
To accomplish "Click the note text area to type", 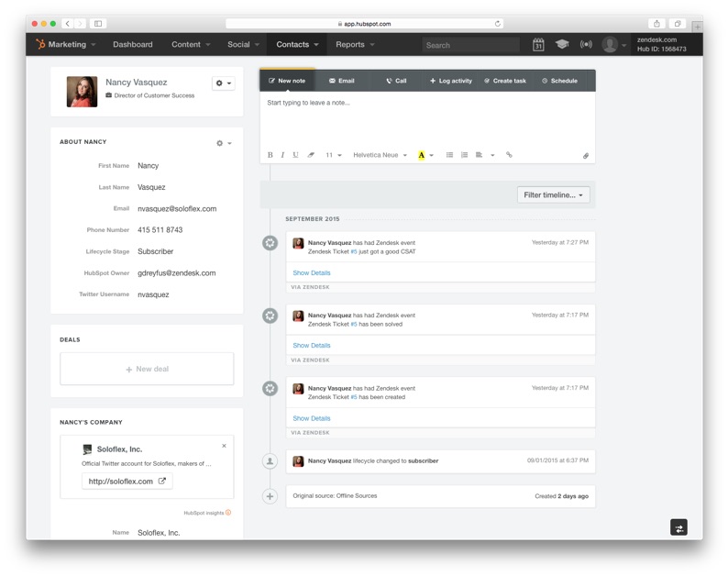I will tap(427, 118).
